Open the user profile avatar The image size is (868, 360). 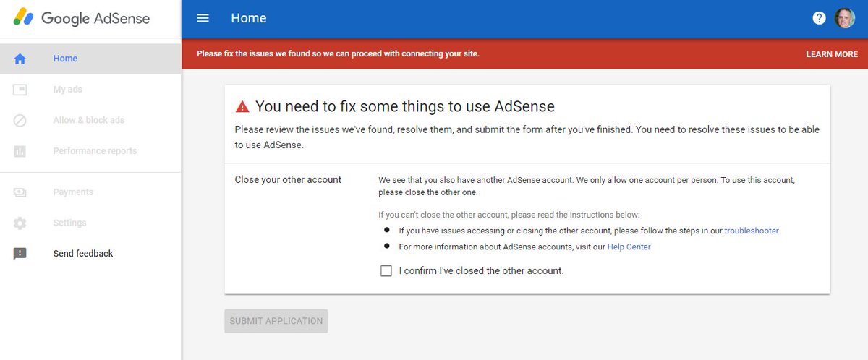[844, 18]
